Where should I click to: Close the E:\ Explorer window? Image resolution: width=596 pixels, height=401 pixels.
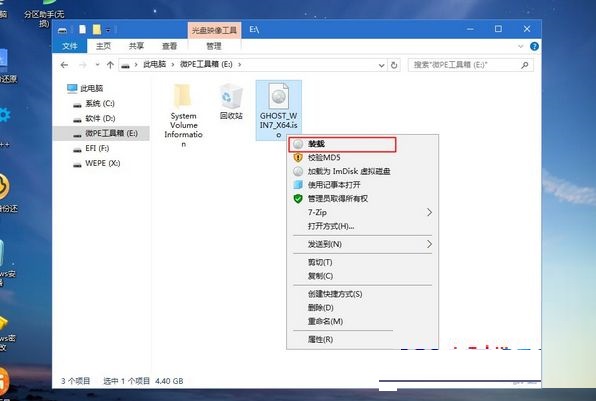point(527,29)
